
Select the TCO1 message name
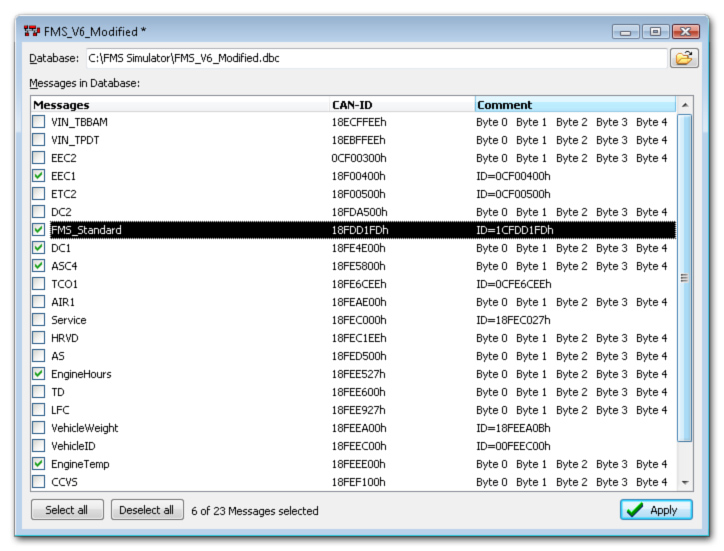point(64,284)
